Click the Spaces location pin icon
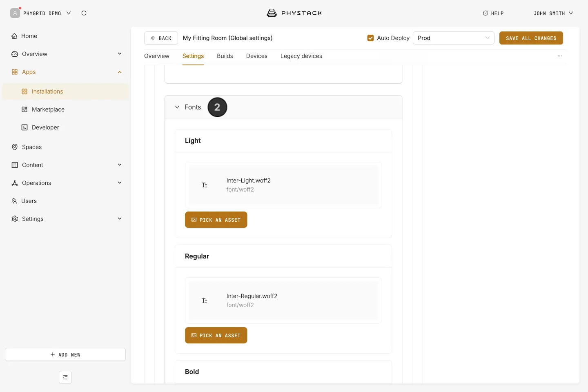Screen dimensions: 588x392 coord(15,147)
